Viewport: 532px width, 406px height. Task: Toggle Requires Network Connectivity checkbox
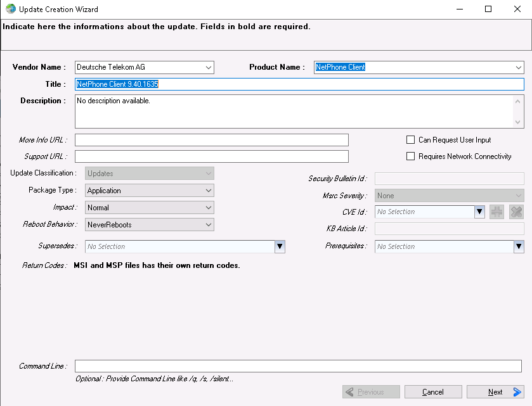pyautogui.click(x=410, y=156)
